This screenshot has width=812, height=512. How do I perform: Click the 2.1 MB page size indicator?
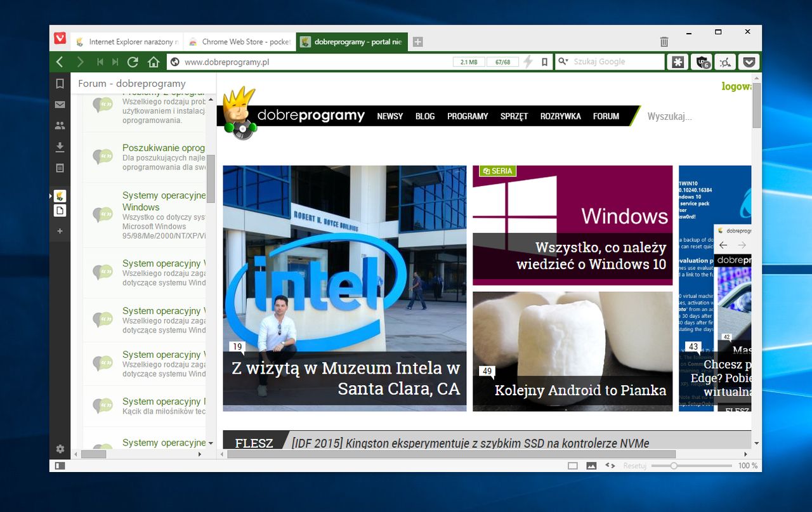click(x=469, y=62)
